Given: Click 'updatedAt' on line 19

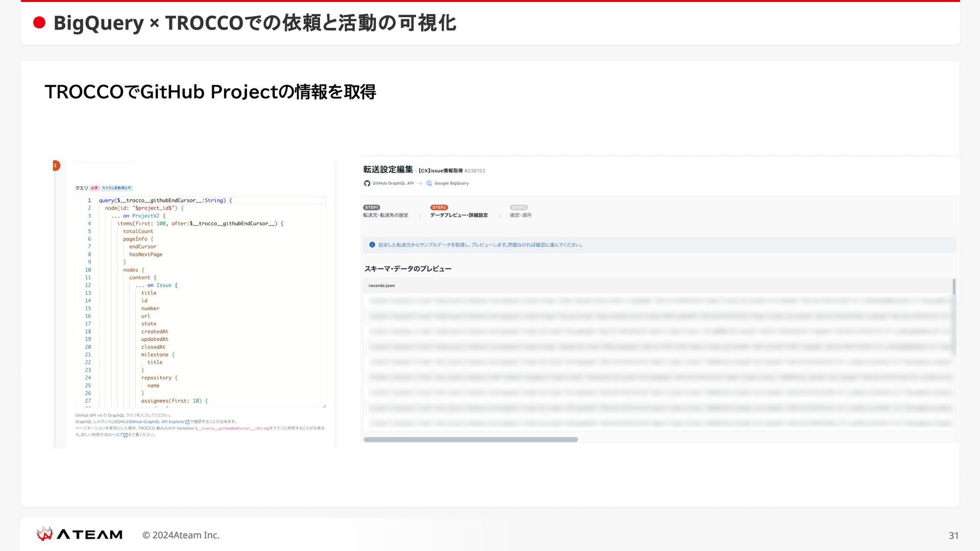Looking at the screenshot, I should click(x=155, y=339).
